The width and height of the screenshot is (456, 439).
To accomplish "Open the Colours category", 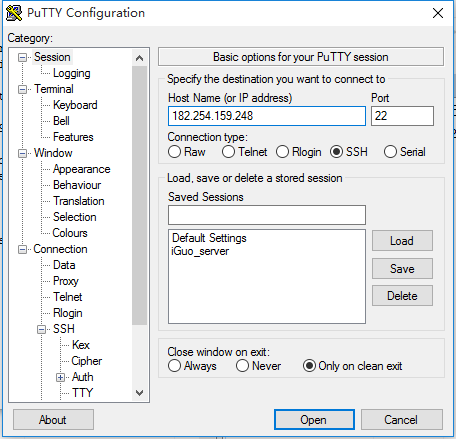I will [70, 233].
